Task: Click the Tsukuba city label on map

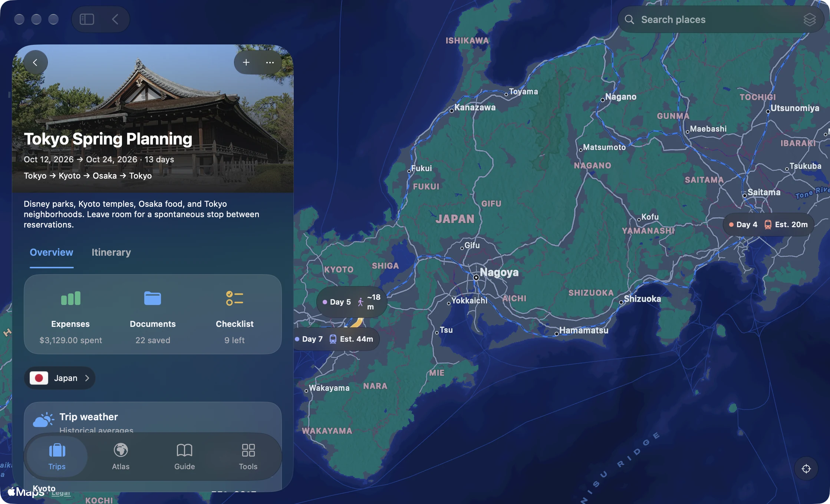Action: point(805,166)
